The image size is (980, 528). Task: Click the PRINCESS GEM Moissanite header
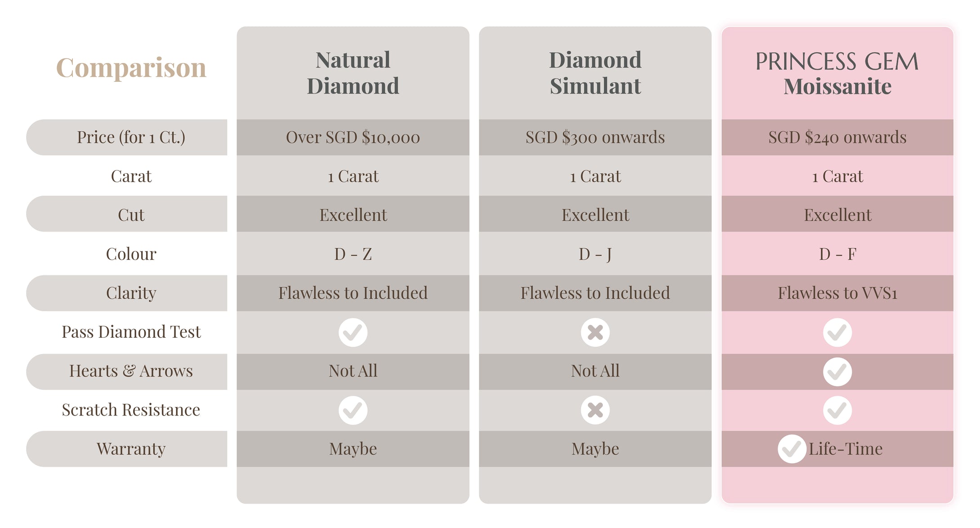837,74
